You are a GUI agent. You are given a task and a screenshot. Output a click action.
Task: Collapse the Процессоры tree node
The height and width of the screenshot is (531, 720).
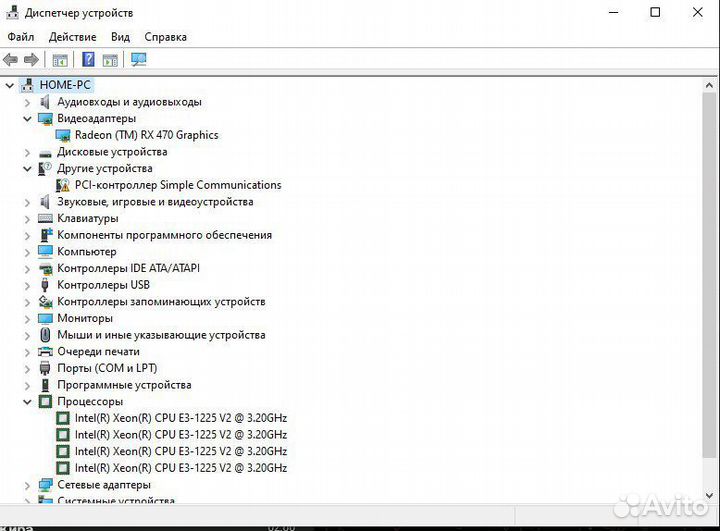click(x=28, y=401)
